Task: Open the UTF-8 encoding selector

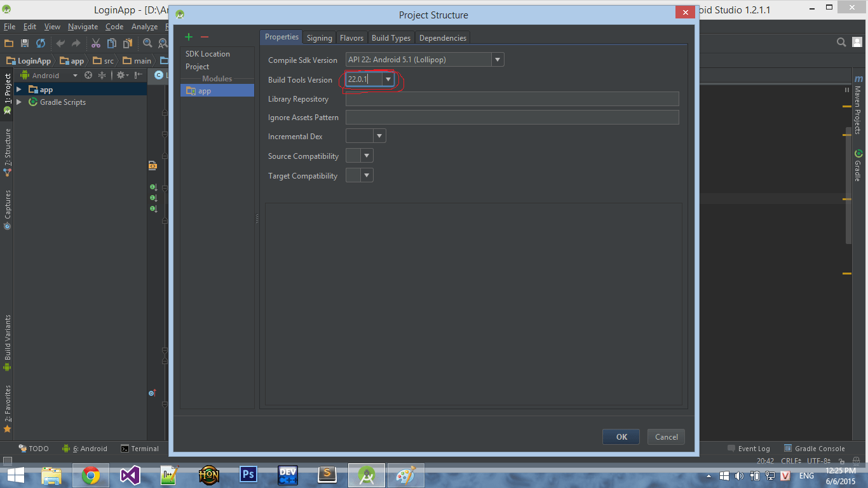Action: point(819,461)
